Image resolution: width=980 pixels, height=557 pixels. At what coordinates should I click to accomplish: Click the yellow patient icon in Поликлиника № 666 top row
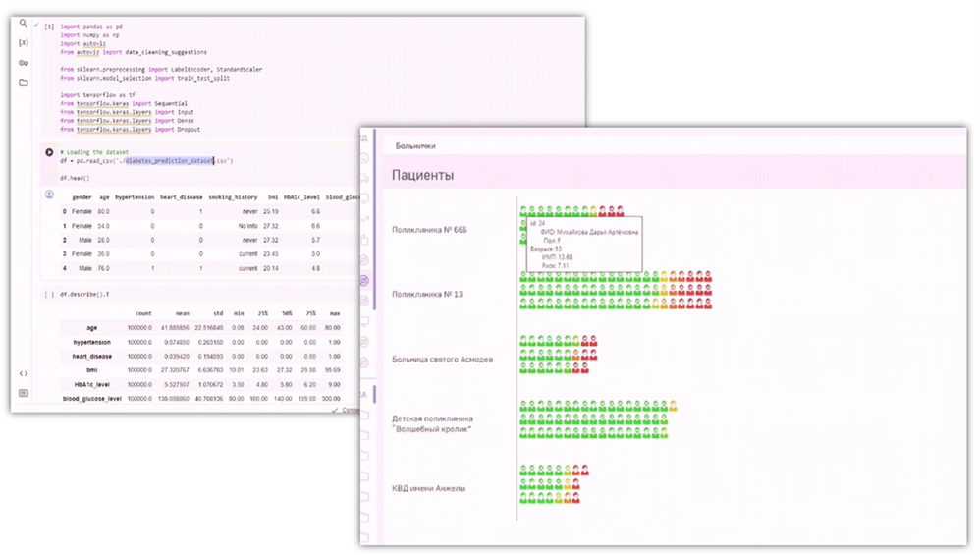594,211
